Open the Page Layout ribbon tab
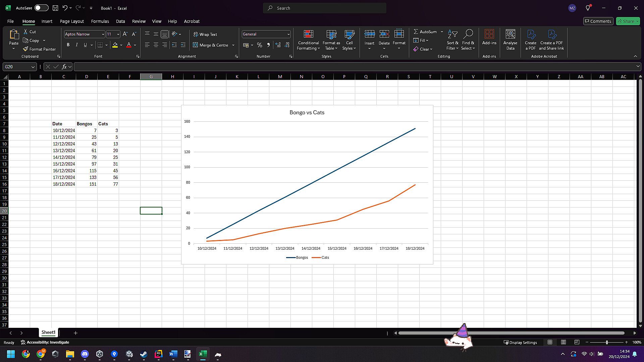This screenshot has width=644, height=362. [x=72, y=21]
